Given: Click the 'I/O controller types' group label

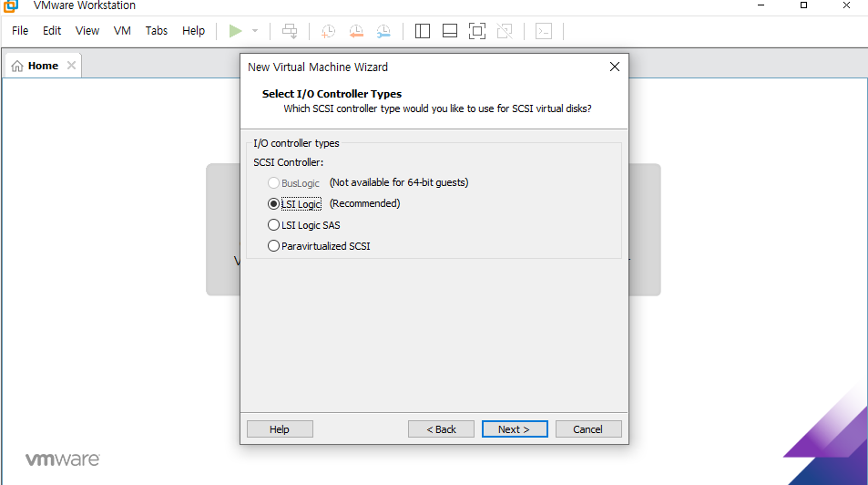Looking at the screenshot, I should pos(296,143).
